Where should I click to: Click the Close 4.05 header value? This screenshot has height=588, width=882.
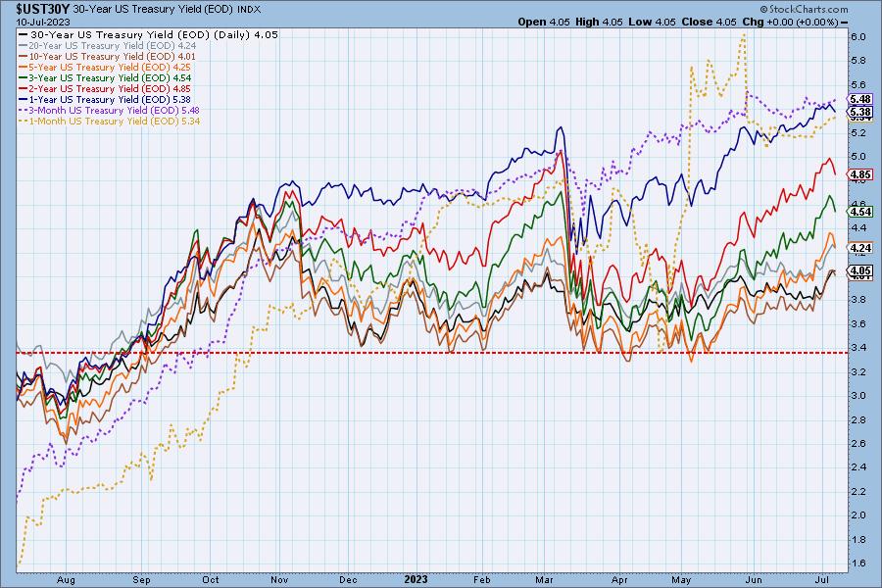709,22
